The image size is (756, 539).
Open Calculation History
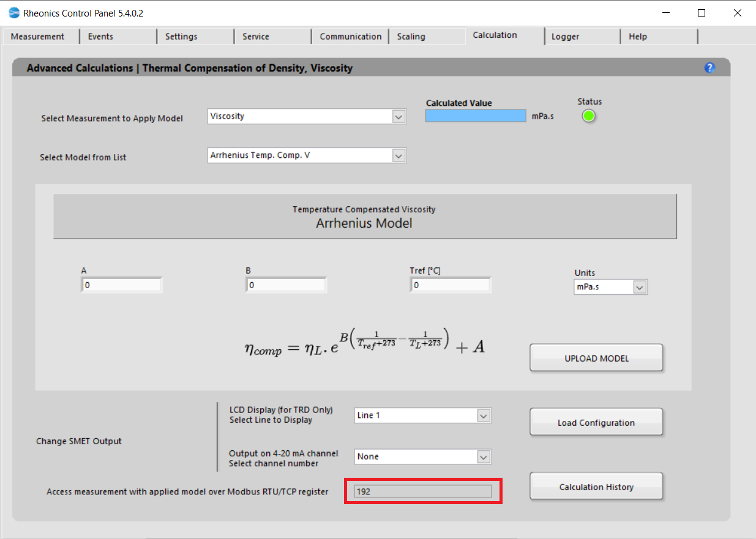tap(596, 487)
